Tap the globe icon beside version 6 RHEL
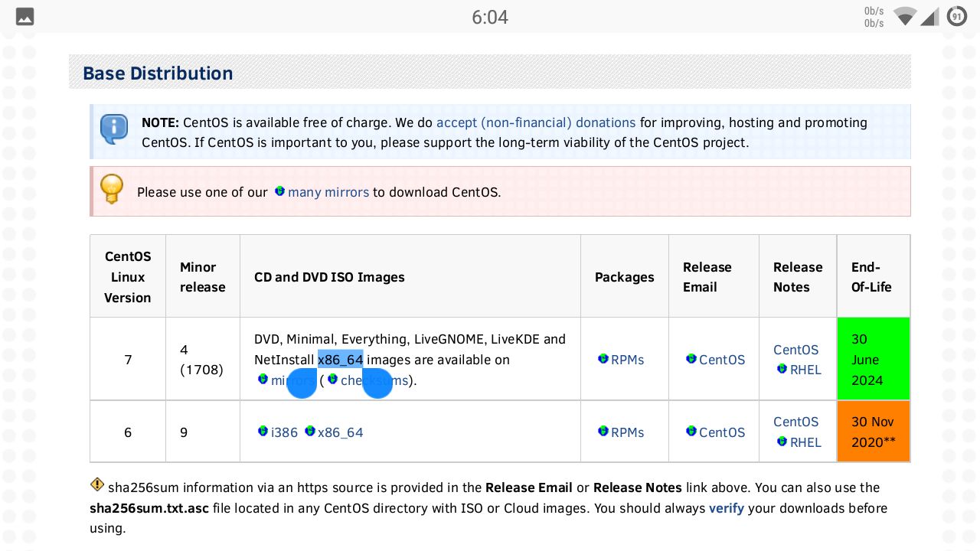 pyautogui.click(x=782, y=442)
